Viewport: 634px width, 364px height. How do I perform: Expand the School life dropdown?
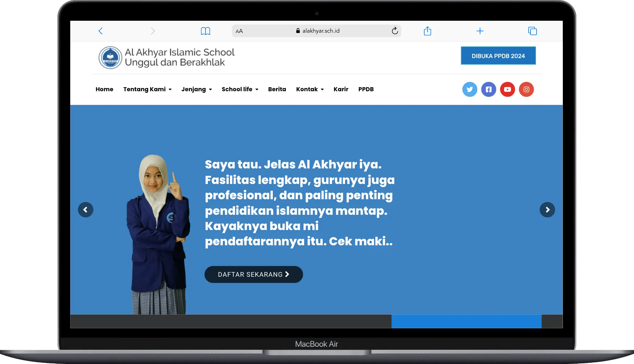point(240,89)
